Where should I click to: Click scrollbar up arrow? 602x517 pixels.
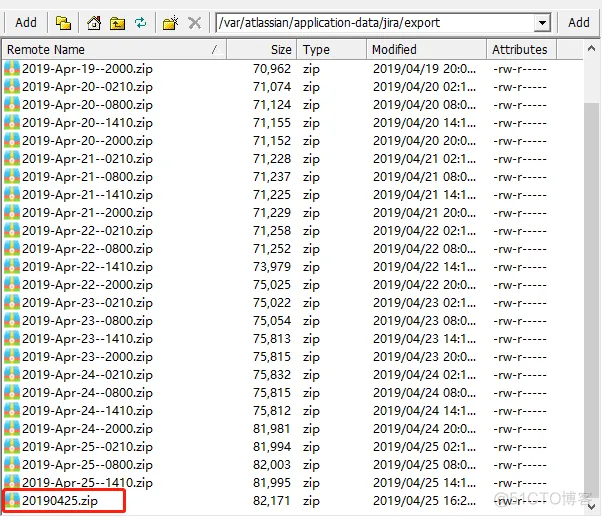[591, 48]
